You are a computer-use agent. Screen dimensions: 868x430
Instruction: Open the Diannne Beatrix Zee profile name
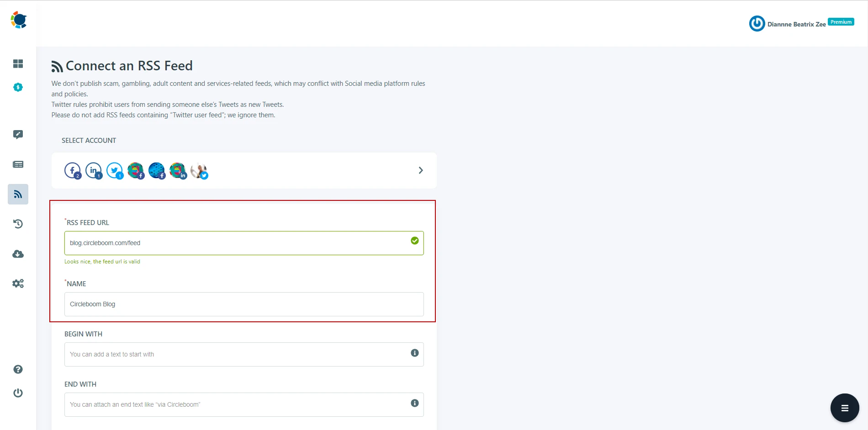(x=796, y=24)
